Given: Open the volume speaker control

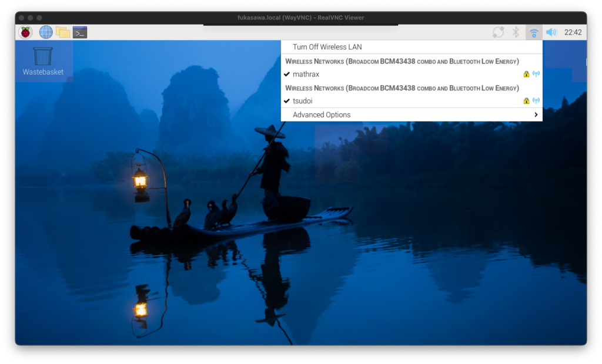Looking at the screenshot, I should click(x=551, y=32).
